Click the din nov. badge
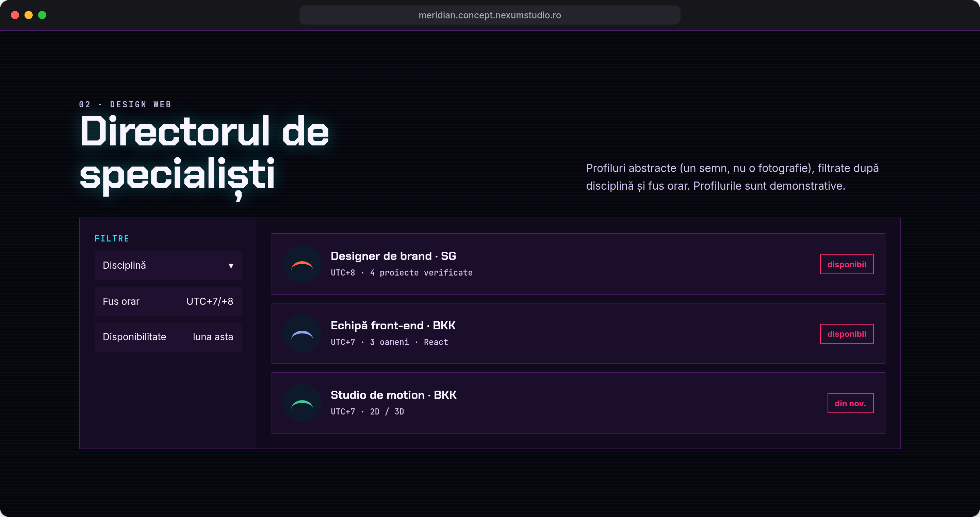Screen dimensions: 980x517 tap(850, 403)
